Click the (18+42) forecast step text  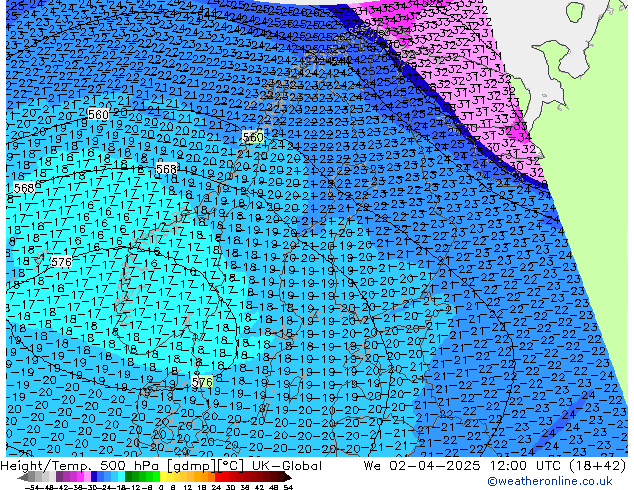point(598,466)
